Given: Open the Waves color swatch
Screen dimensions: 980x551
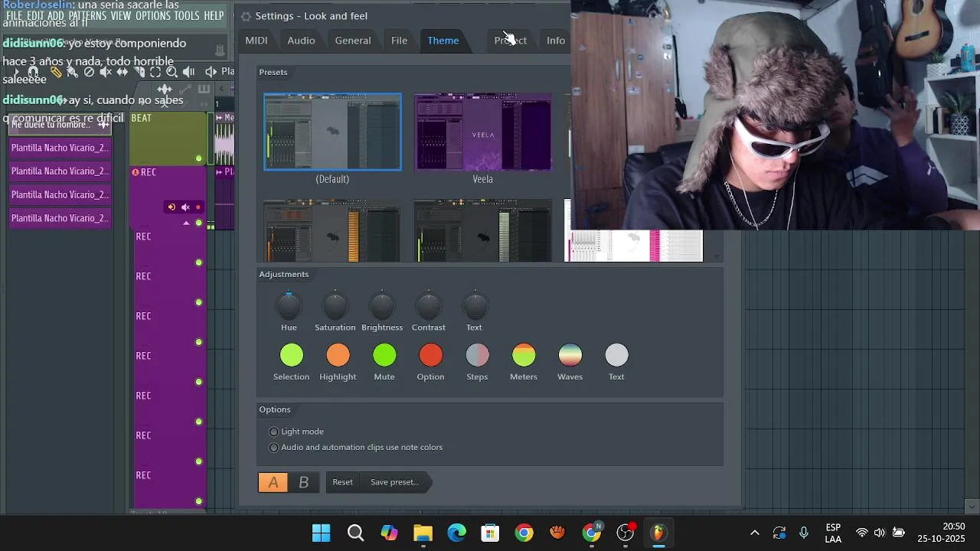Looking at the screenshot, I should [x=570, y=355].
